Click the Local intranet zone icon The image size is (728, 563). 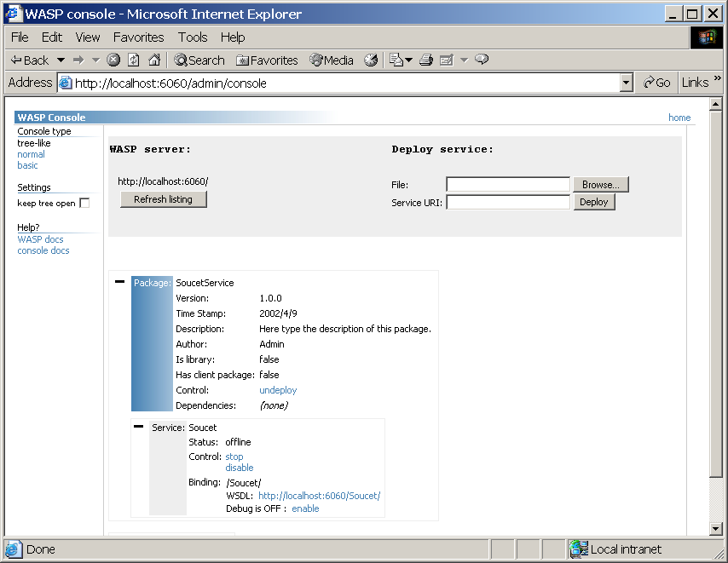point(579,549)
